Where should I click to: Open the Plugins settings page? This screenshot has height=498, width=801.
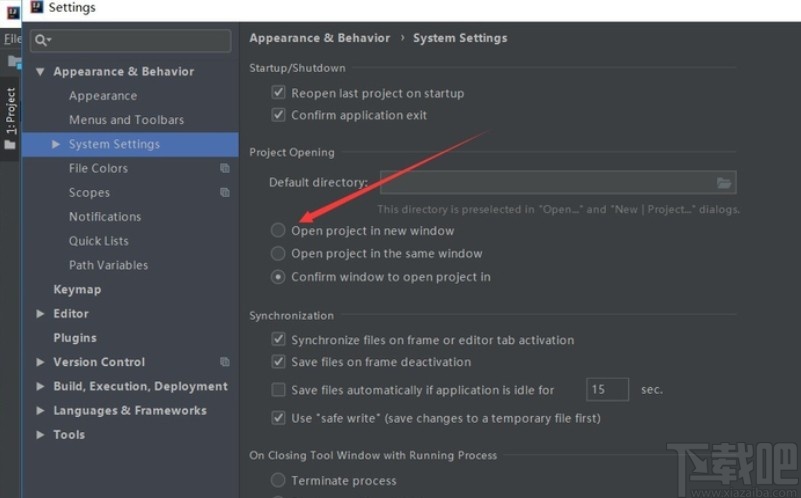pos(75,338)
